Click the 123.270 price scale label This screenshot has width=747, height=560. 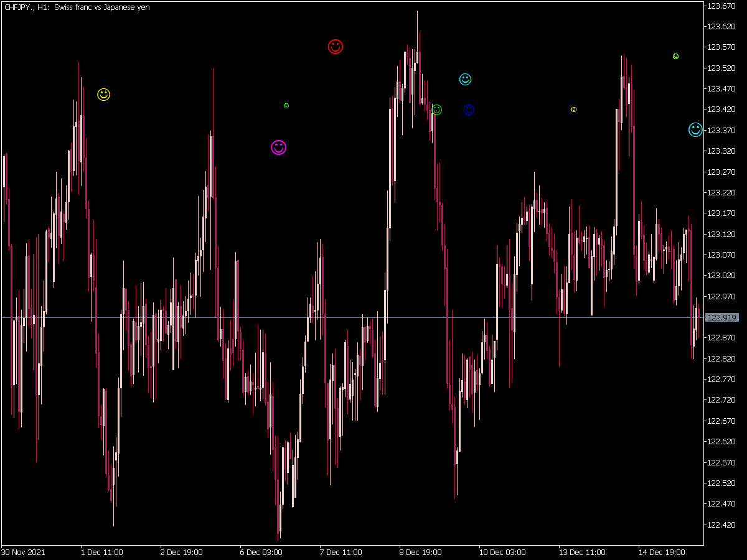pyautogui.click(x=722, y=172)
